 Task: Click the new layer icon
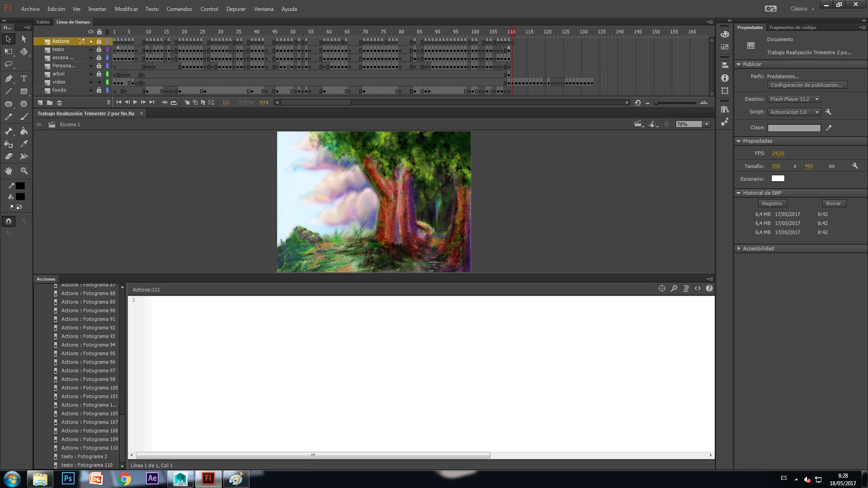(40, 103)
